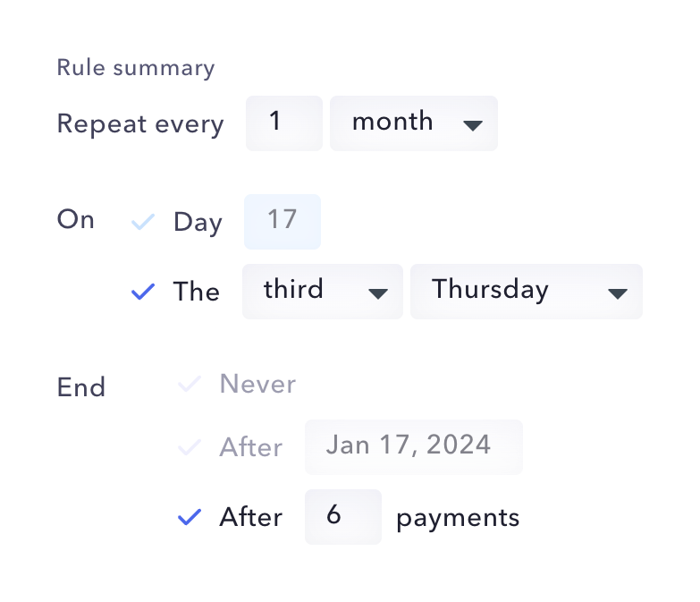
Task: Click the day number field showing 17
Action: 282,222
